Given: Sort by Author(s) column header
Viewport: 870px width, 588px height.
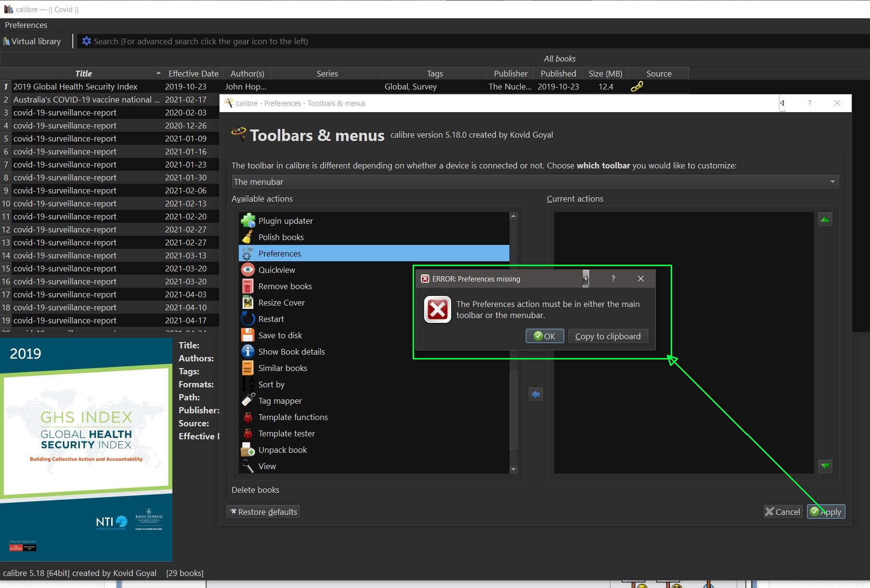Looking at the screenshot, I should (247, 74).
